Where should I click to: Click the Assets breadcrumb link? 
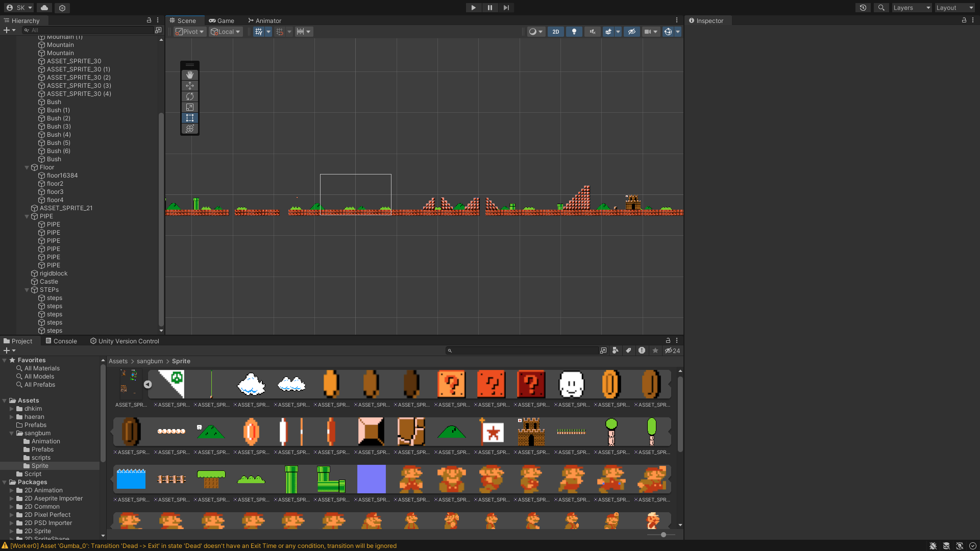(118, 361)
